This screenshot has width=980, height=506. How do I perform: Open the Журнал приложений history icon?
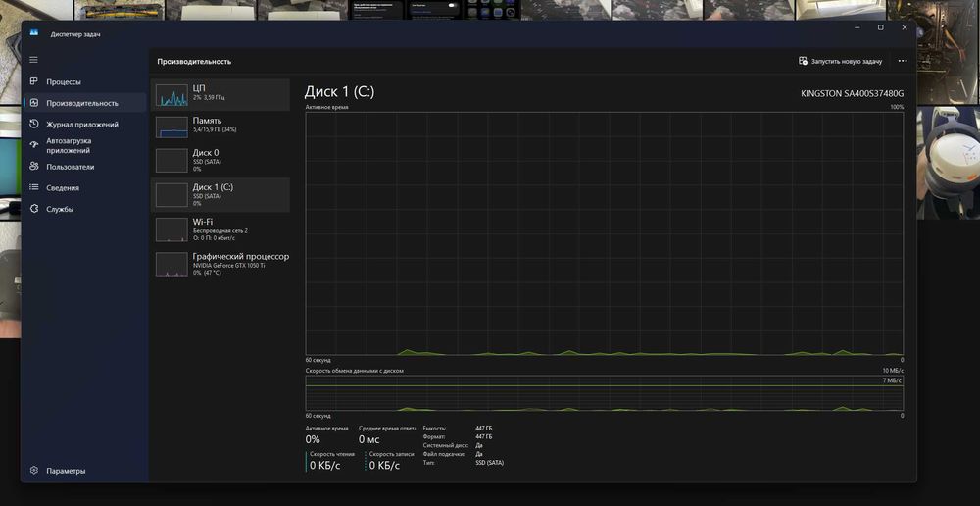click(x=34, y=125)
